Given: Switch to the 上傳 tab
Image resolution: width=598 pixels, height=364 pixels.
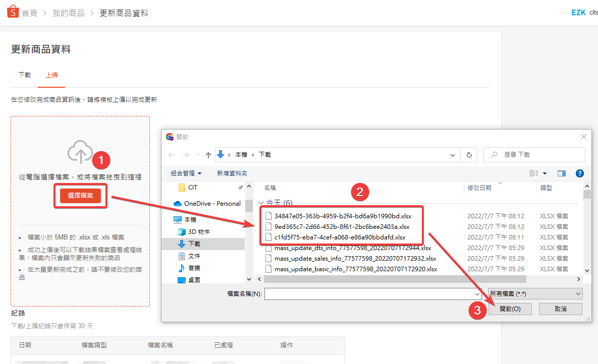Looking at the screenshot, I should click(51, 75).
